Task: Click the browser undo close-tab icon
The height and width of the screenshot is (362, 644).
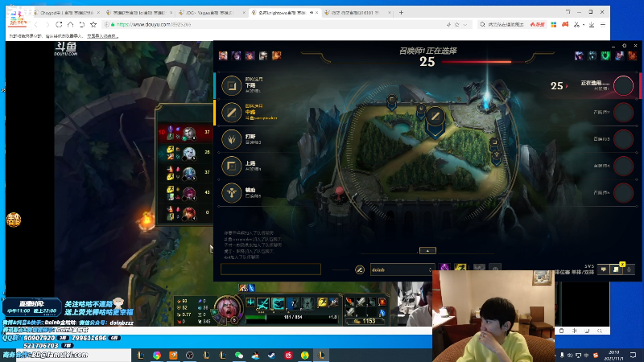Action: click(x=82, y=25)
